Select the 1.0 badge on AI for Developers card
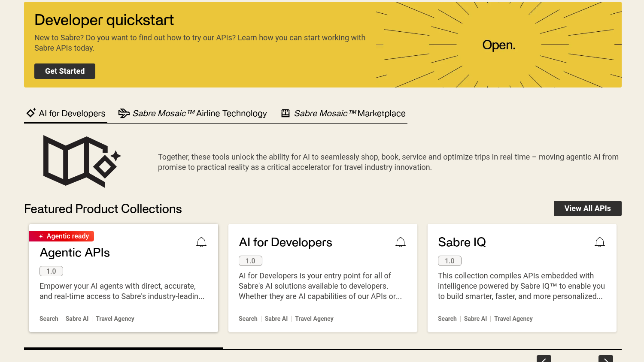The height and width of the screenshot is (362, 644). coord(251,261)
